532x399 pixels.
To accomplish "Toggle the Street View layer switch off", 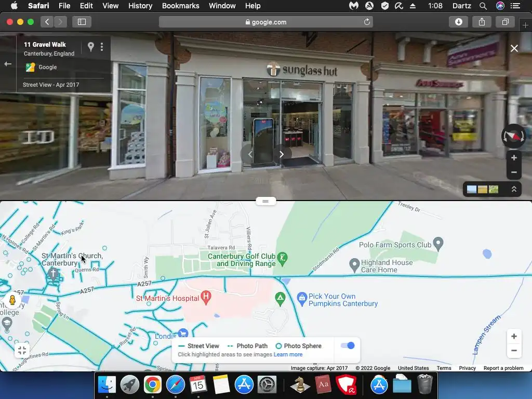I will coord(348,345).
